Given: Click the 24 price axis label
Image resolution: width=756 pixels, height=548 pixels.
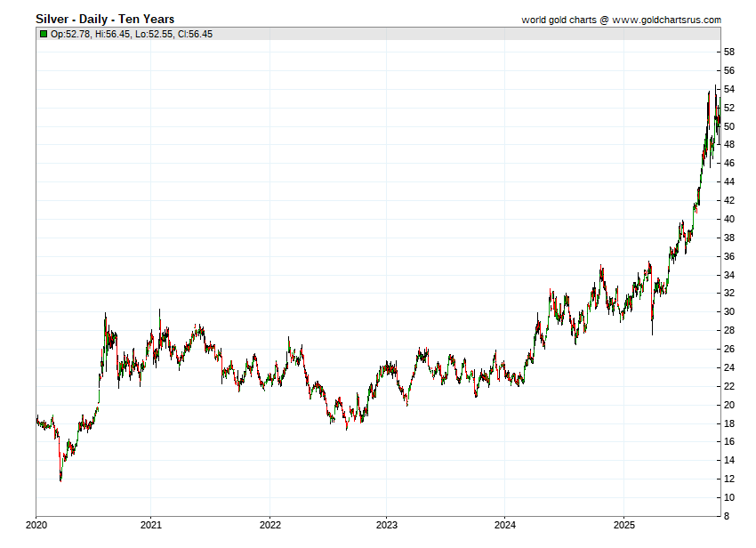Looking at the screenshot, I should click(729, 367).
